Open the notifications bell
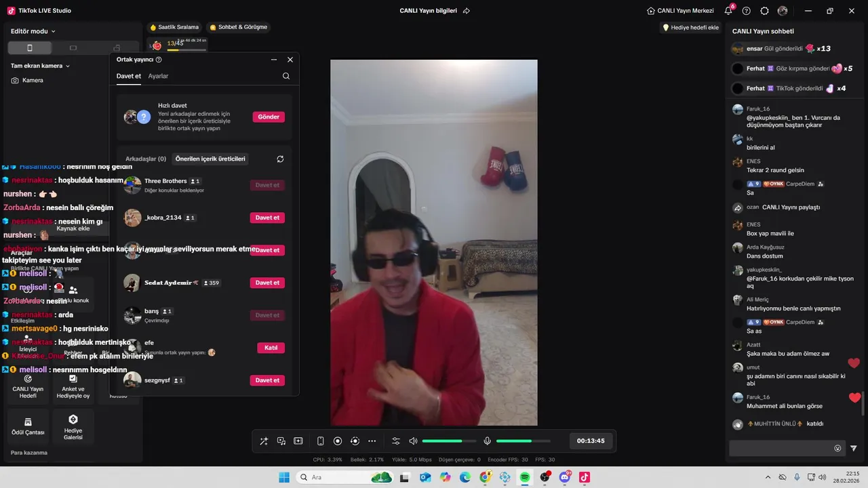Viewport: 868px width, 488px height. (728, 11)
